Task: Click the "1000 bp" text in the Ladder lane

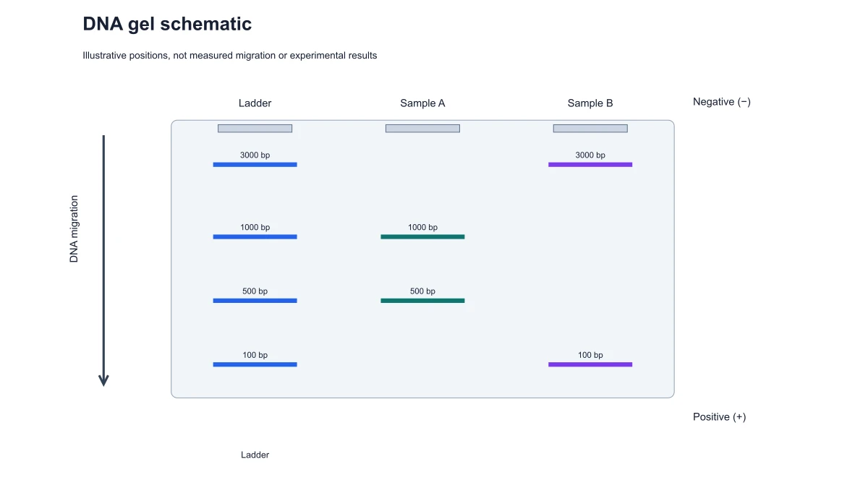Action: tap(255, 228)
